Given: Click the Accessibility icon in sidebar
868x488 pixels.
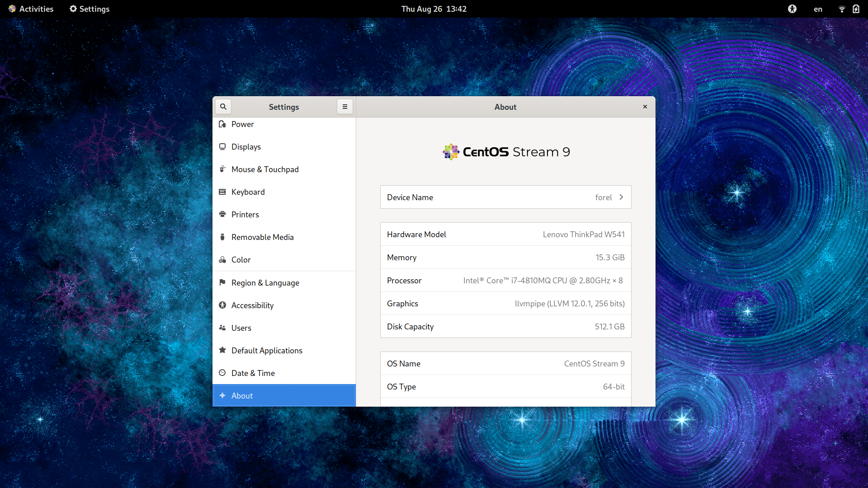Looking at the screenshot, I should 222,305.
